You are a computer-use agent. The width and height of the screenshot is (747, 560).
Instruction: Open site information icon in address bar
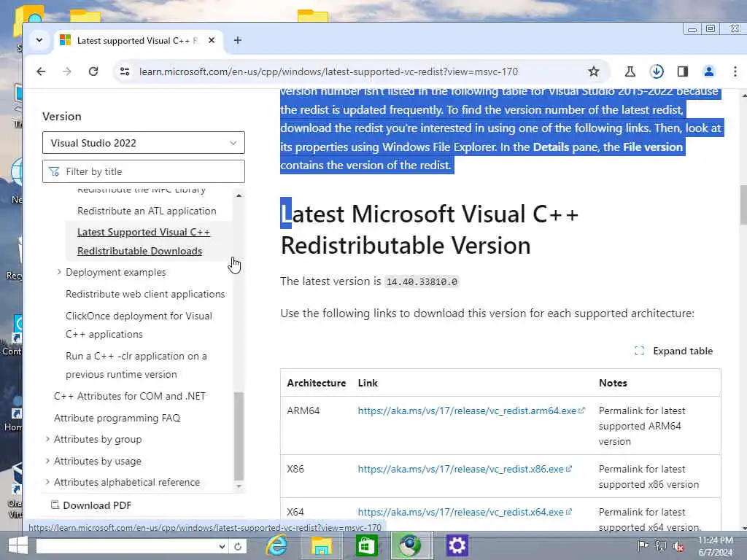(x=125, y=71)
